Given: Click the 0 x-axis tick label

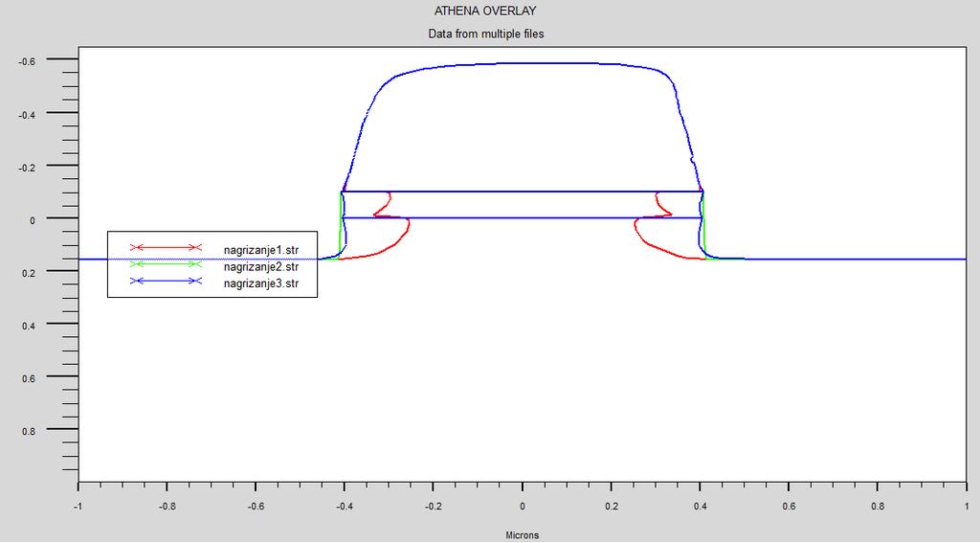Looking at the screenshot, I should tap(523, 507).
